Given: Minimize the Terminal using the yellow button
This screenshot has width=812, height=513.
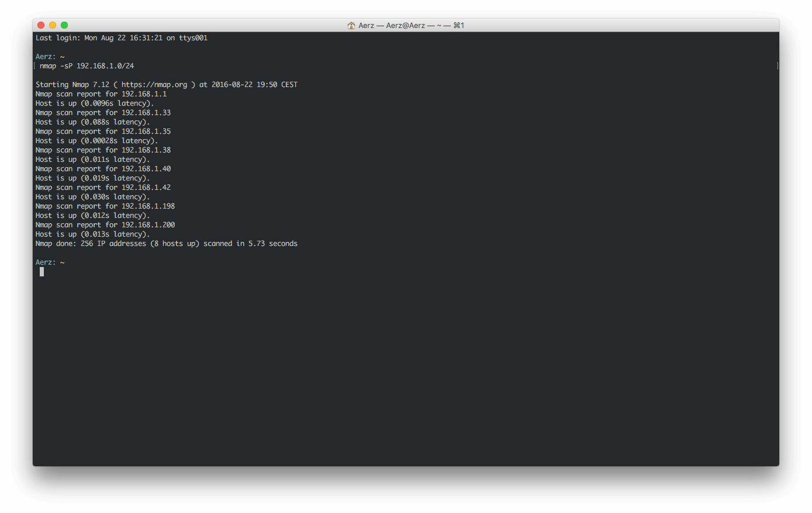Looking at the screenshot, I should [x=53, y=25].
